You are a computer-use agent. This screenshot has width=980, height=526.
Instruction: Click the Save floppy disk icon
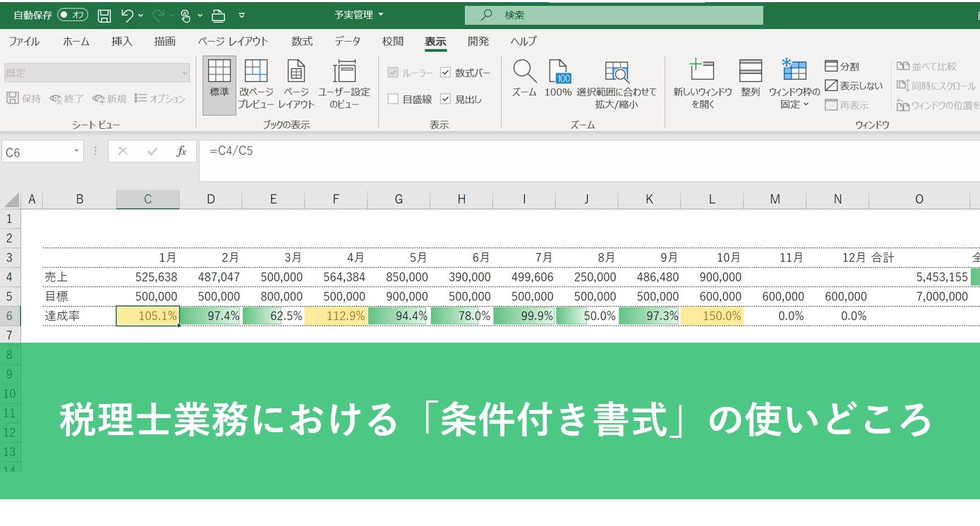(x=104, y=15)
